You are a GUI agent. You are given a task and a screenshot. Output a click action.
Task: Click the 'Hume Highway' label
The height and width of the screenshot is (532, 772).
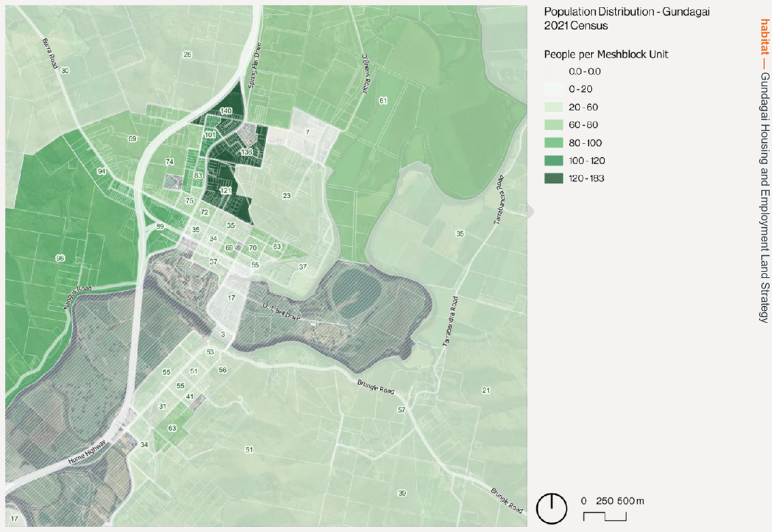pyautogui.click(x=86, y=452)
